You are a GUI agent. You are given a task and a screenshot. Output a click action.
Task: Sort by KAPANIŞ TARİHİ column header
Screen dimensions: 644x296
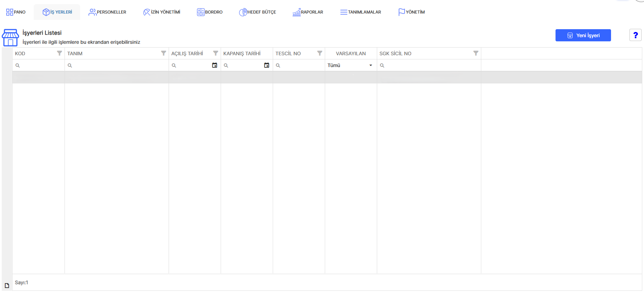[x=242, y=54]
